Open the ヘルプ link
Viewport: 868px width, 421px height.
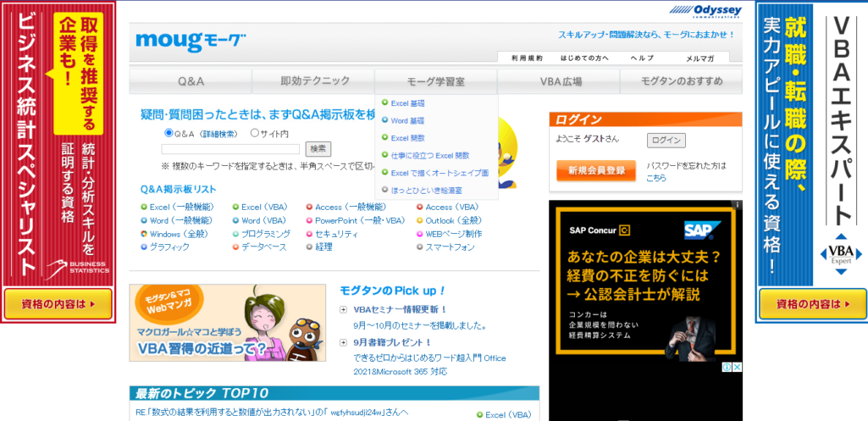tap(642, 58)
